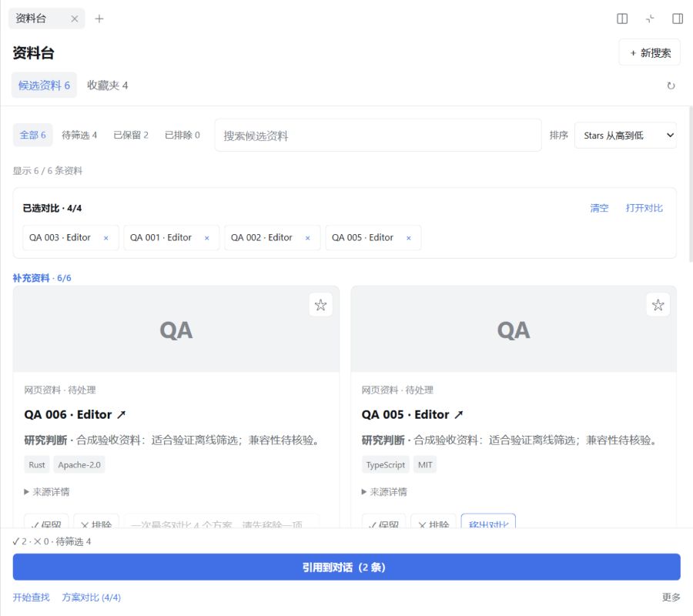Image resolution: width=693 pixels, height=616 pixels.
Task: Select the 已保留 2 filter
Action: [x=131, y=135]
